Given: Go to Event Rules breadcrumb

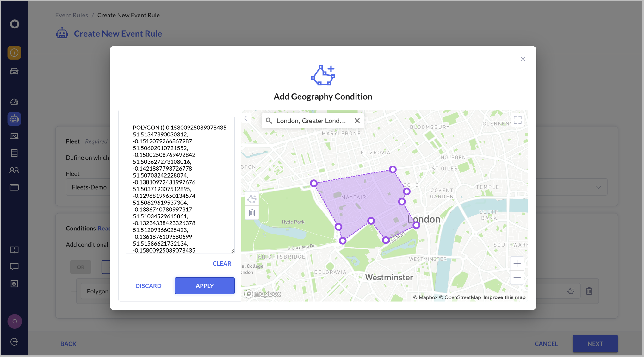Looking at the screenshot, I should tap(71, 15).
